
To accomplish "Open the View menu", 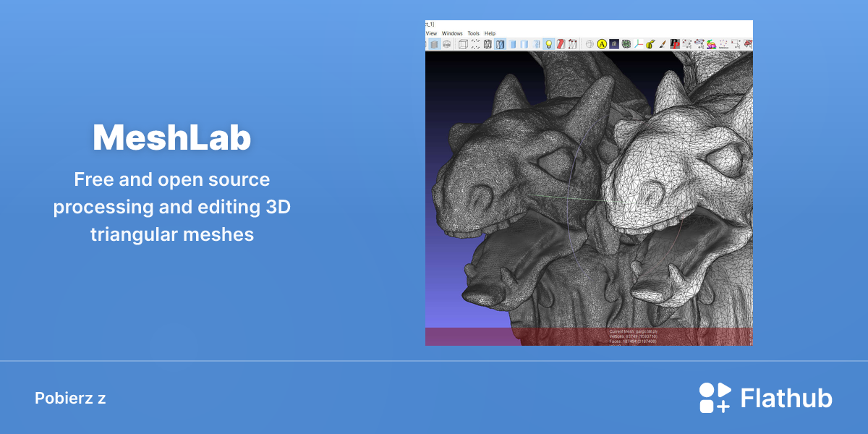I will (x=431, y=33).
